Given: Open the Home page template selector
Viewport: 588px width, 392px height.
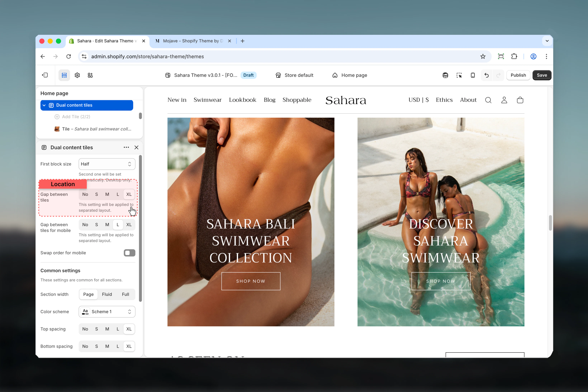Looking at the screenshot, I should click(350, 75).
